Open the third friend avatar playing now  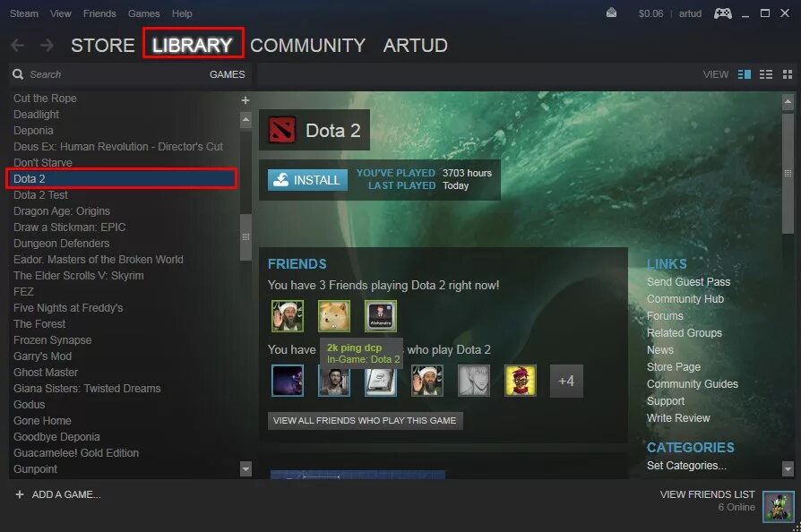point(381,316)
